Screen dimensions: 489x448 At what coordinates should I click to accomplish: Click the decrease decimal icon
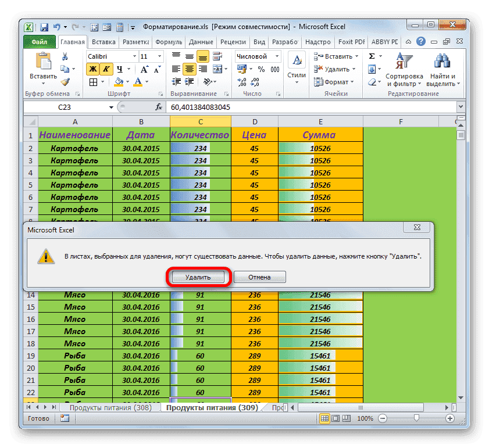pos(256,83)
